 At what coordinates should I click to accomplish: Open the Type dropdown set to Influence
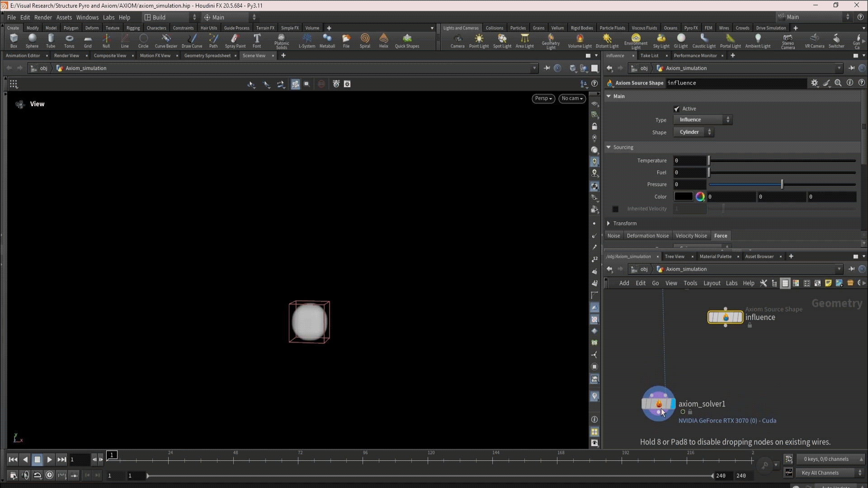click(703, 120)
